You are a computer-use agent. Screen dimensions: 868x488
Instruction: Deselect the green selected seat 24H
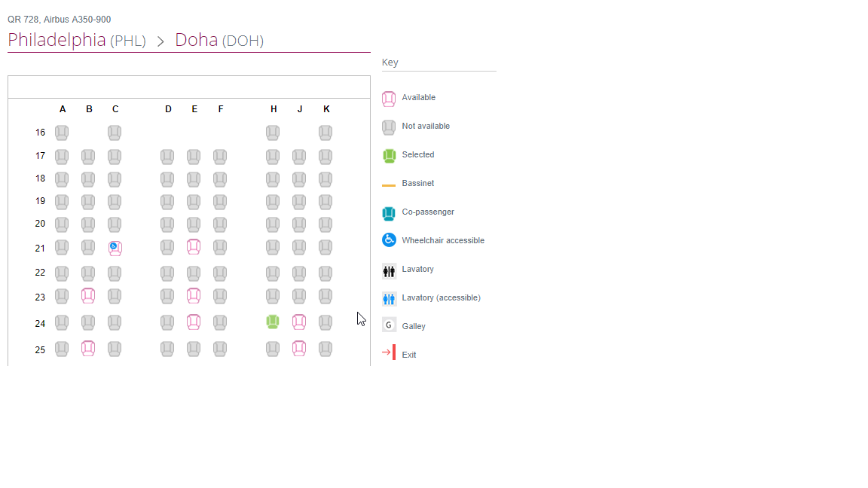(x=272, y=322)
